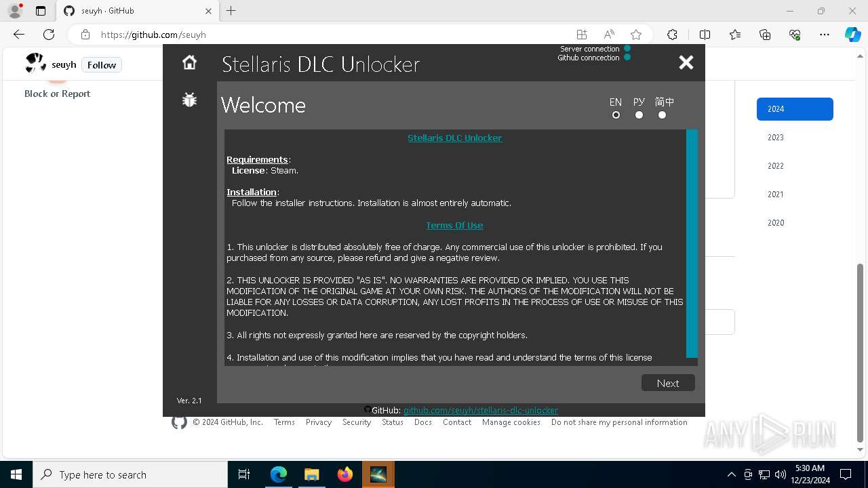Open volume control in system tray
This screenshot has width=868, height=488.
coord(780,474)
